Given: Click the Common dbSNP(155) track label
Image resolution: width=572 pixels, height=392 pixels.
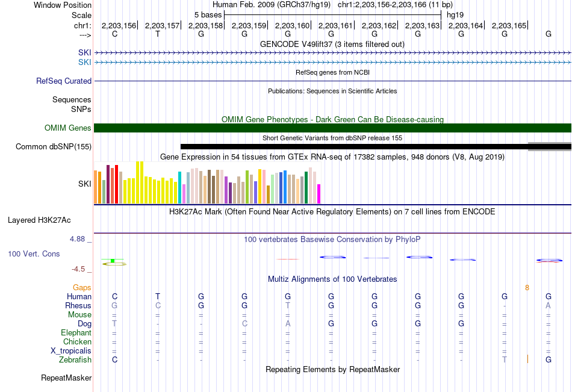Looking at the screenshot, I should 54,147.
